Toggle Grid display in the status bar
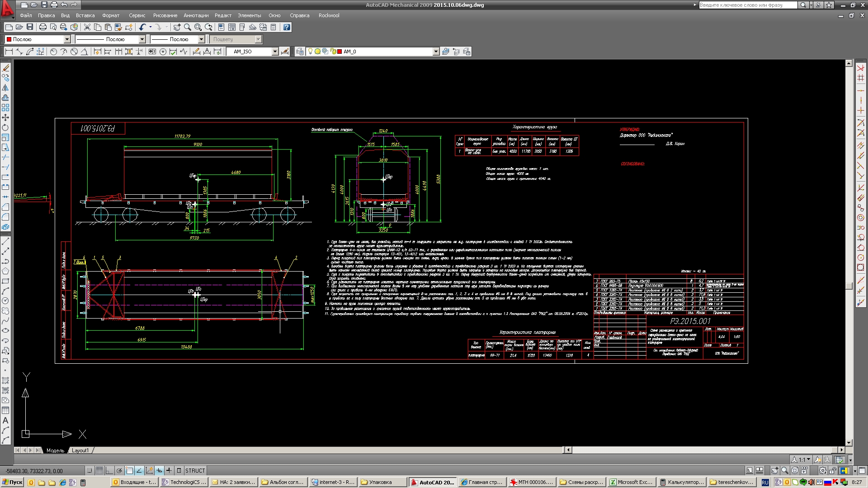868x488 pixels. point(99,470)
